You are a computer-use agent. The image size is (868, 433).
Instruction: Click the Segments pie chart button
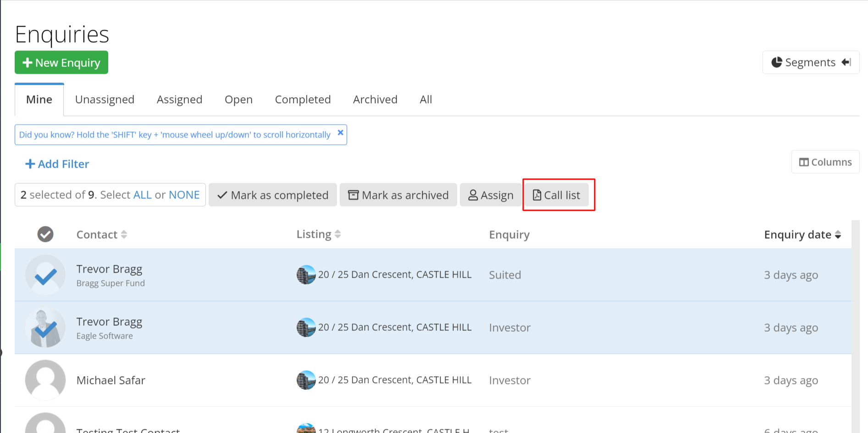pos(810,62)
